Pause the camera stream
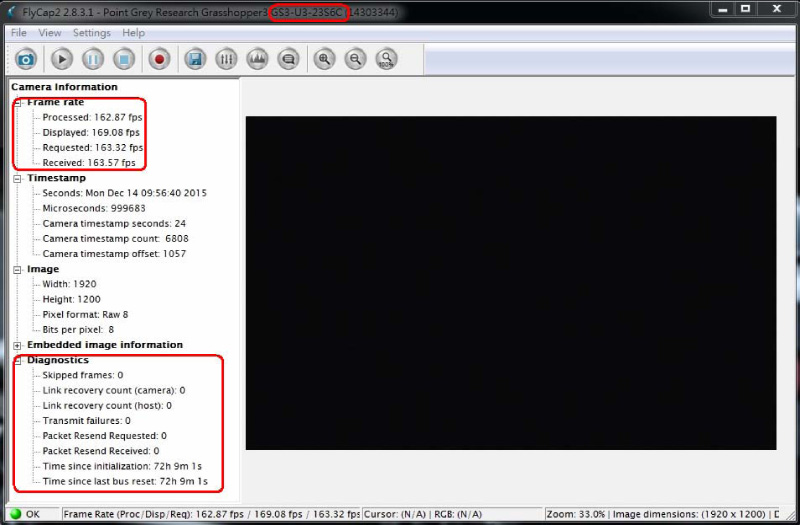 click(92, 59)
